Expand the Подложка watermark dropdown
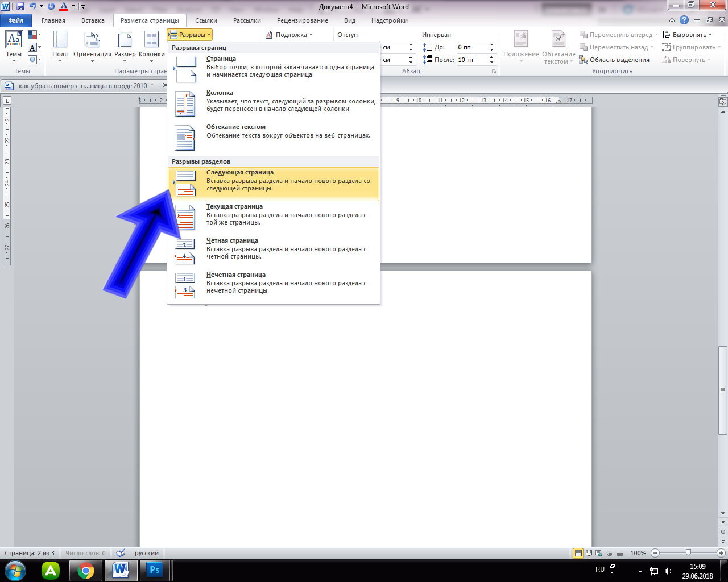This screenshot has width=728, height=582. 289,35
